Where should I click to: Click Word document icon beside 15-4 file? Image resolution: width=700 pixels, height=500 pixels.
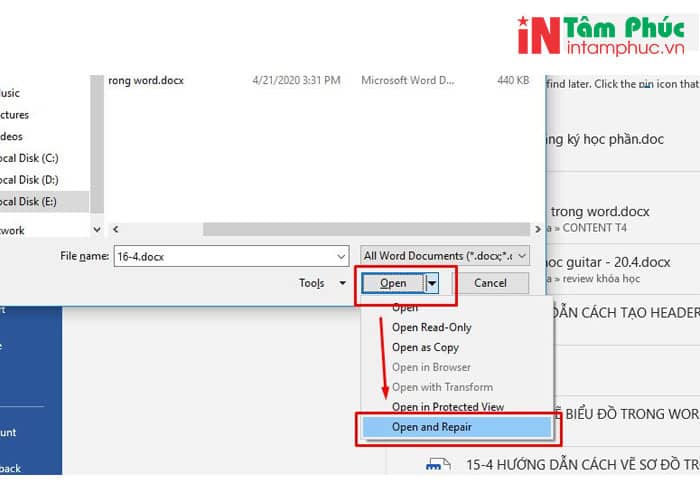(438, 465)
